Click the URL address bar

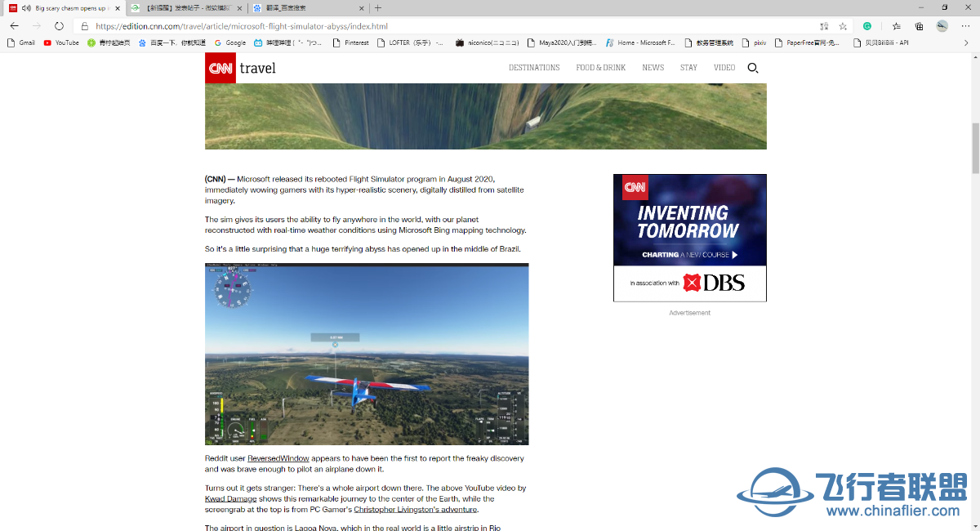pyautogui.click(x=408, y=26)
